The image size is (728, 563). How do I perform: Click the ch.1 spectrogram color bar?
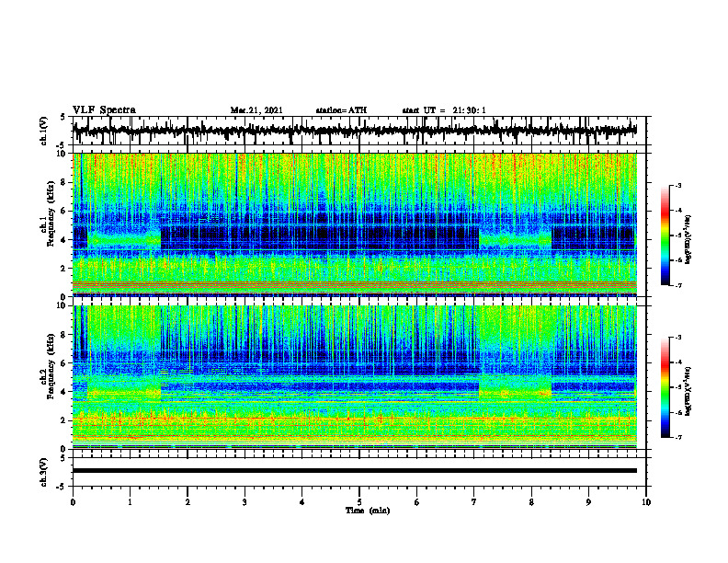(665, 236)
